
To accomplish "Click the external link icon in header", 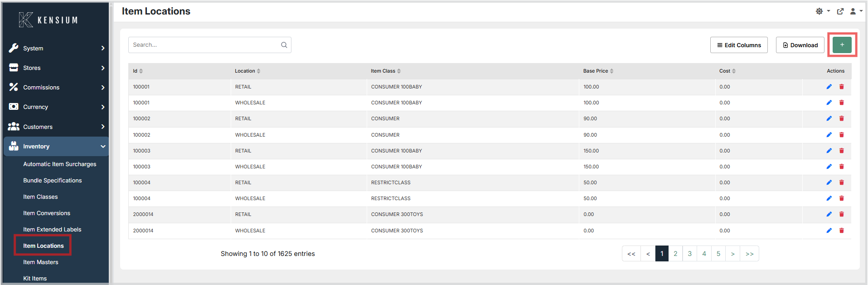I will [840, 11].
